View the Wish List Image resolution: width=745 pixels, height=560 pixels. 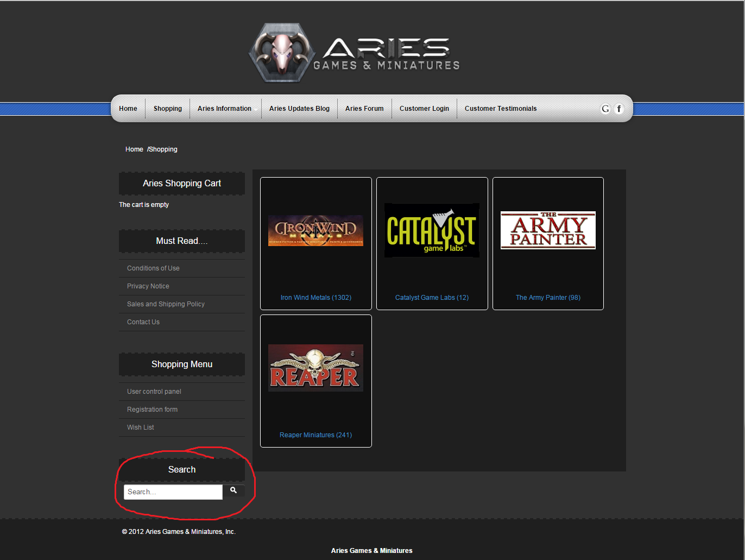point(141,427)
